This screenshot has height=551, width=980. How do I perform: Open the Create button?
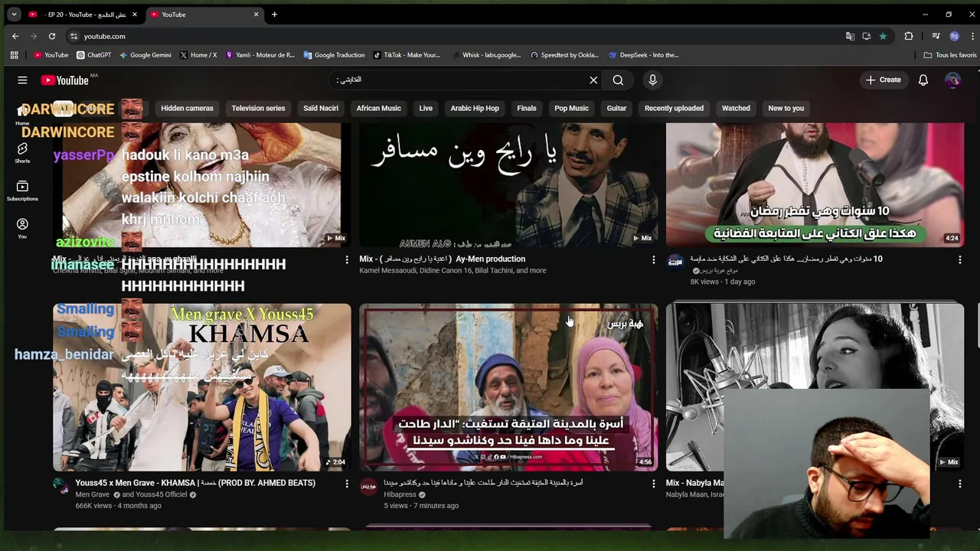884,80
